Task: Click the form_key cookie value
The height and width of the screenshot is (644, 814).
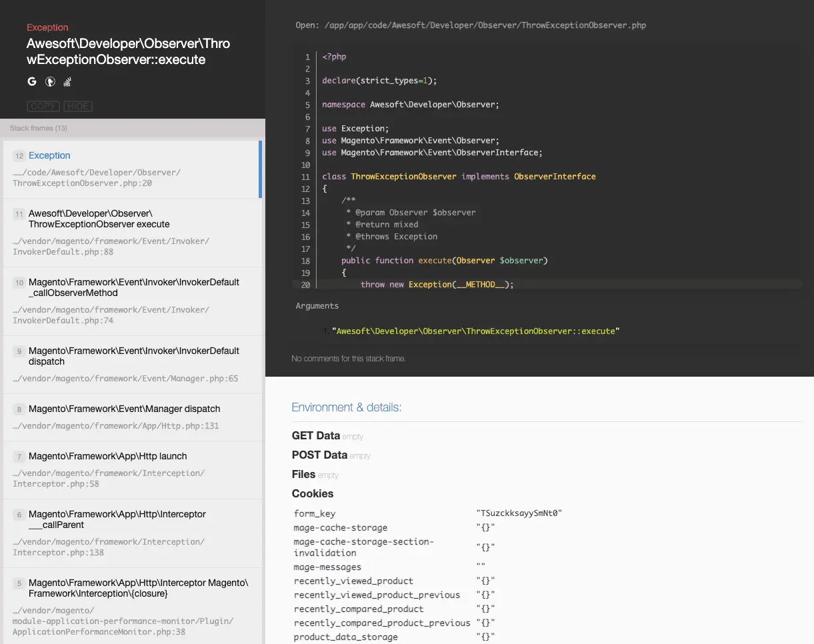Action: (519, 513)
